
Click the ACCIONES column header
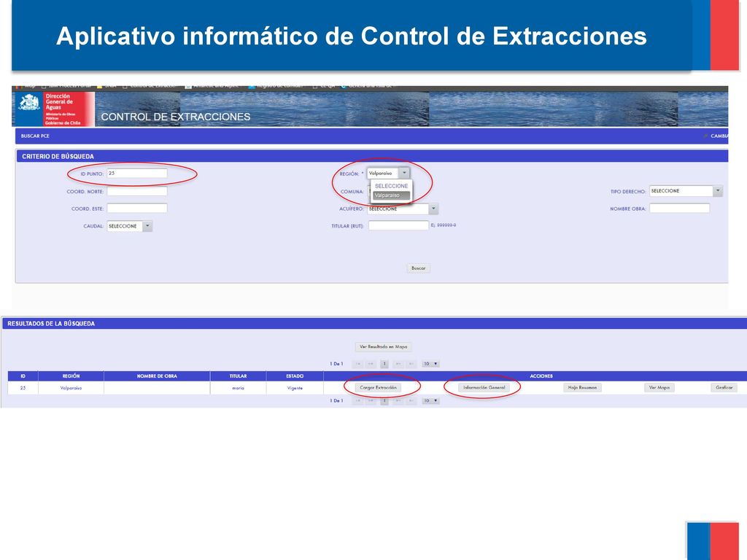click(541, 376)
